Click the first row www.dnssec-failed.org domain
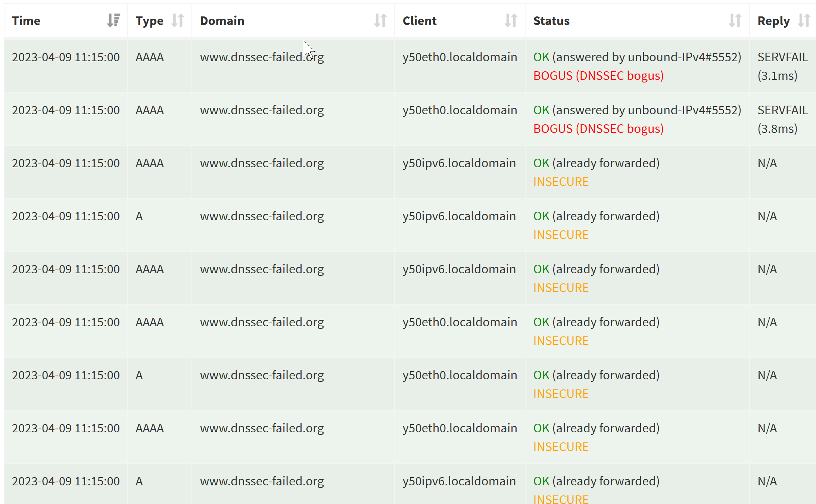816x504 pixels. coord(262,57)
